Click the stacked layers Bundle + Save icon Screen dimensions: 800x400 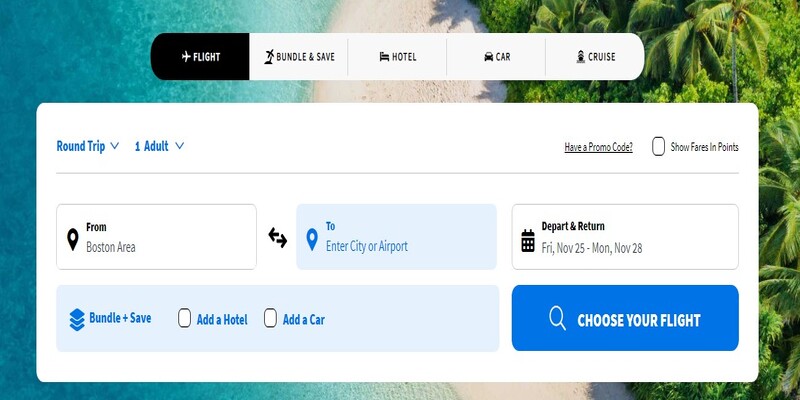77,319
